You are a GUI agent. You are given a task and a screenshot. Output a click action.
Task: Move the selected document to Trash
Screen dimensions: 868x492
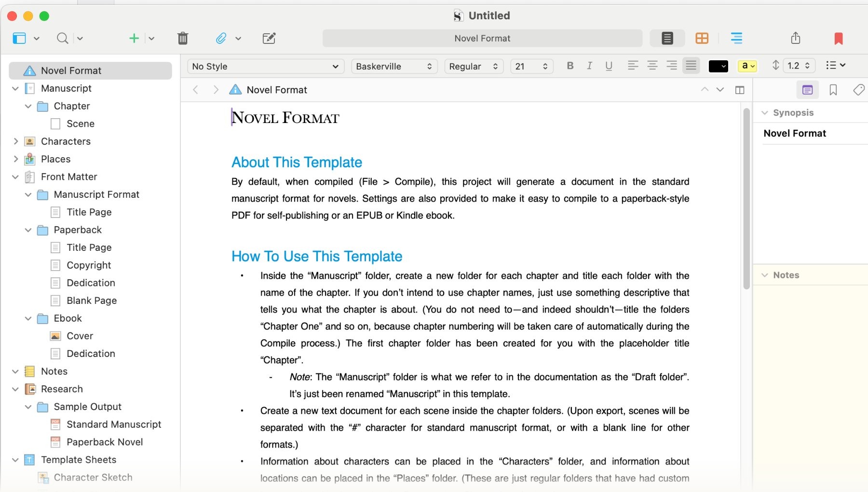183,38
